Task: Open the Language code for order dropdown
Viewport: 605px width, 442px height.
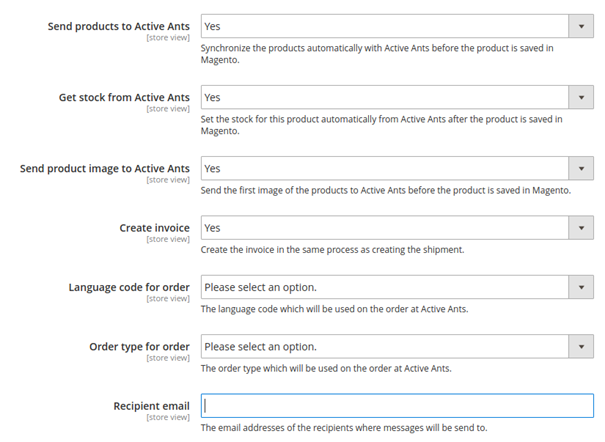Action: coord(397,288)
